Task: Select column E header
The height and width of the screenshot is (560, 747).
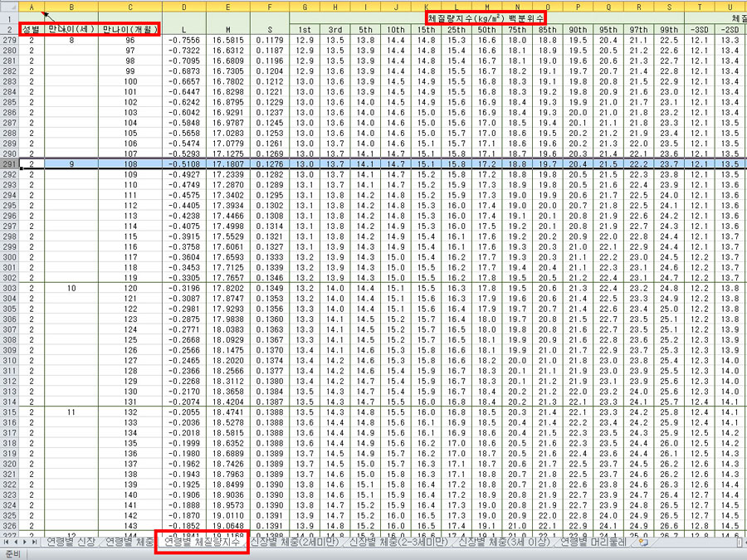Action: pyautogui.click(x=227, y=7)
